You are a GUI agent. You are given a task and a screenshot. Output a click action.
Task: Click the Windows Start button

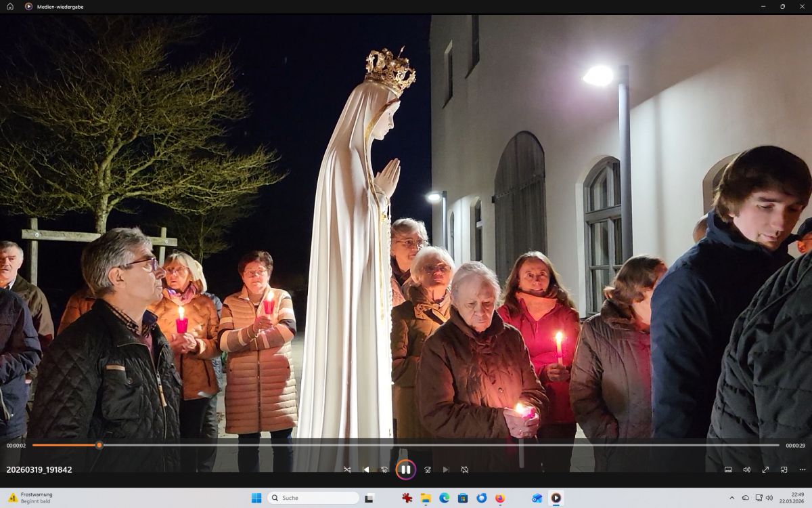pos(256,498)
